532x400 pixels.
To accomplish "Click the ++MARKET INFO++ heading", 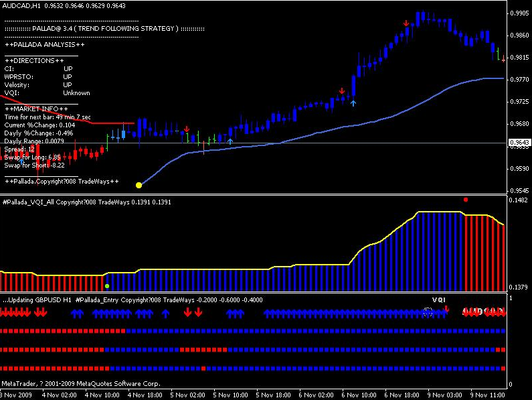I will [36, 109].
